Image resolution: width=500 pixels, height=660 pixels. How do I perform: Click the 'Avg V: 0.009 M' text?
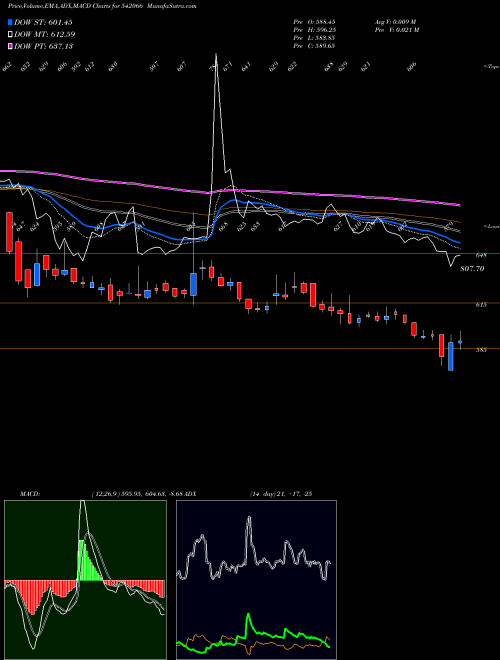(x=395, y=22)
